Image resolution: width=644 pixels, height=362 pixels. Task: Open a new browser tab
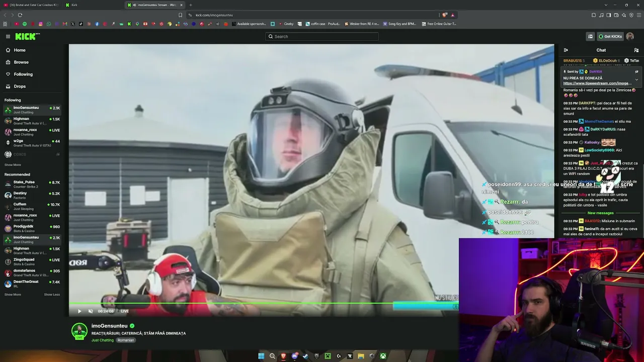click(191, 5)
